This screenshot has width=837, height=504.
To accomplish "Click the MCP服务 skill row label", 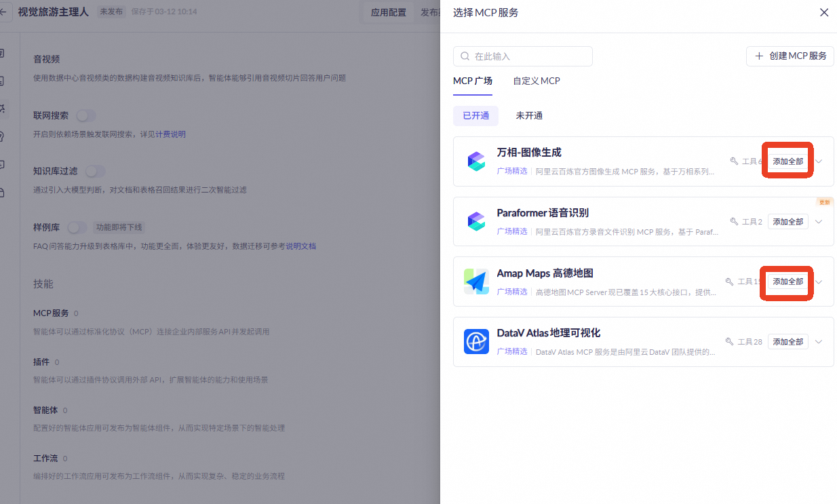I will (51, 313).
